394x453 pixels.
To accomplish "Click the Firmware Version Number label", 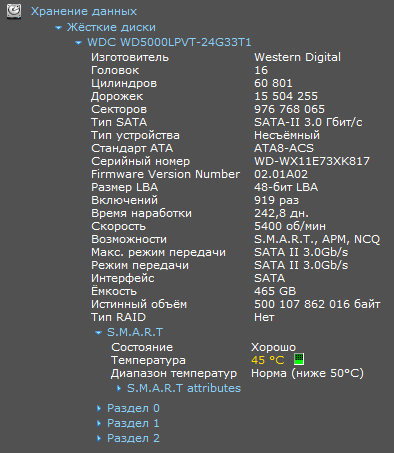I will [x=165, y=174].
